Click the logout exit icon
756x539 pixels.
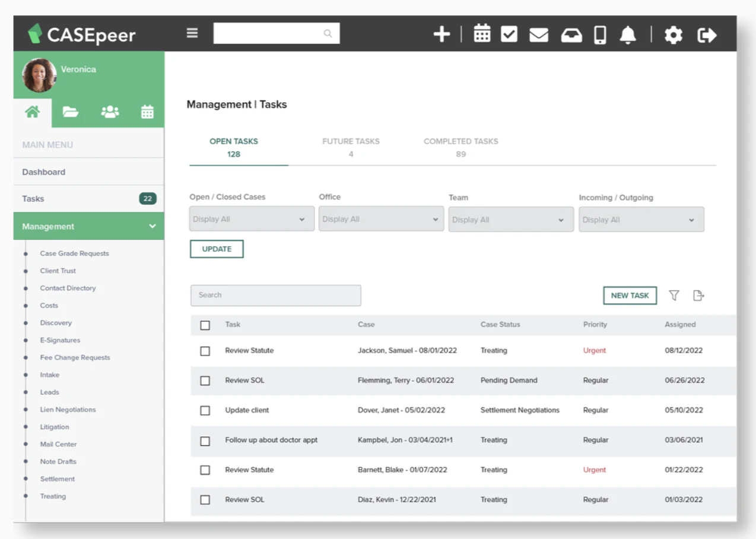pos(707,35)
